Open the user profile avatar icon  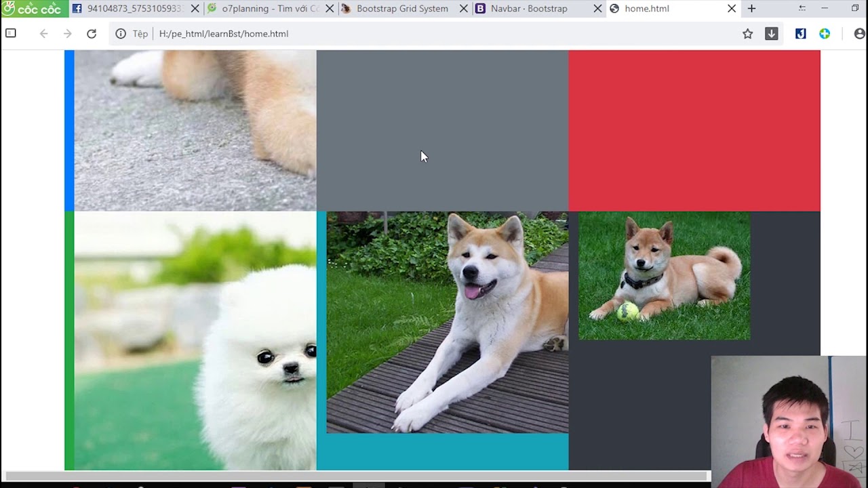tap(860, 34)
